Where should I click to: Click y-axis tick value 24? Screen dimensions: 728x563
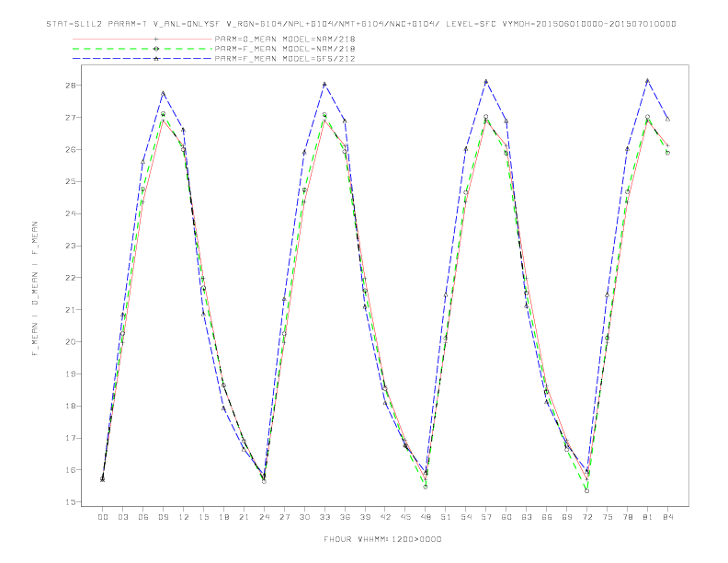(x=72, y=213)
